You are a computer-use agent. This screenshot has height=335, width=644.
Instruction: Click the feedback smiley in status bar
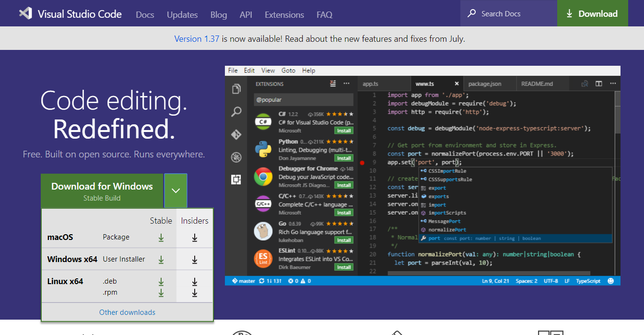click(x=610, y=281)
